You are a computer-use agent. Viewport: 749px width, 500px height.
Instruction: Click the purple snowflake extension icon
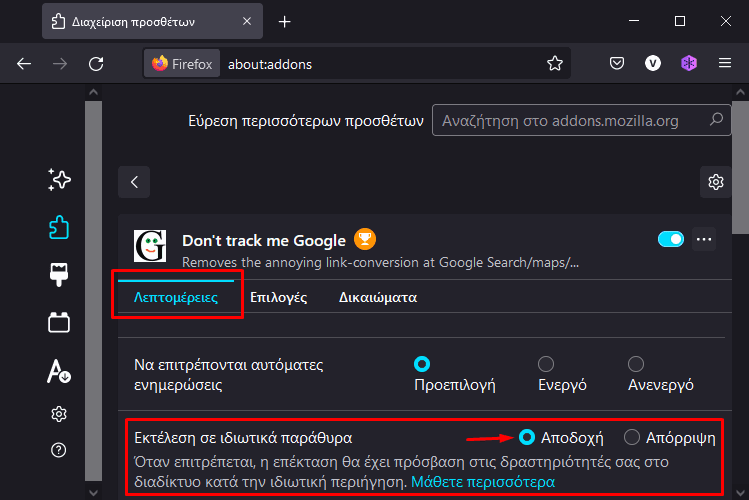tap(689, 63)
